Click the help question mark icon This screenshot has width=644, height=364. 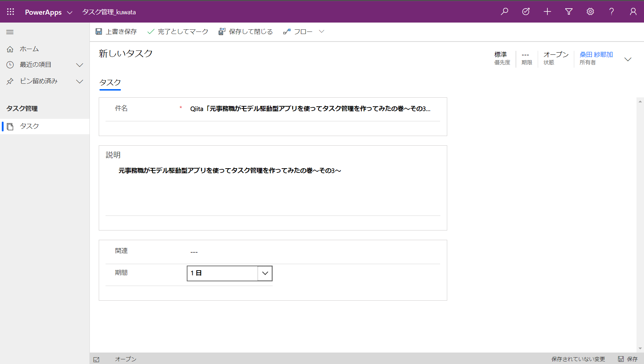click(612, 12)
